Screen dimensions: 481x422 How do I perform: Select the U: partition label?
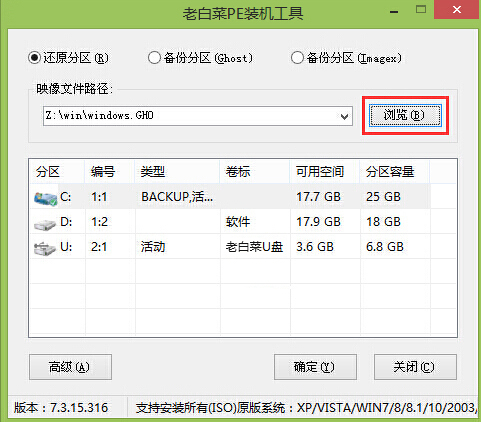[66, 247]
